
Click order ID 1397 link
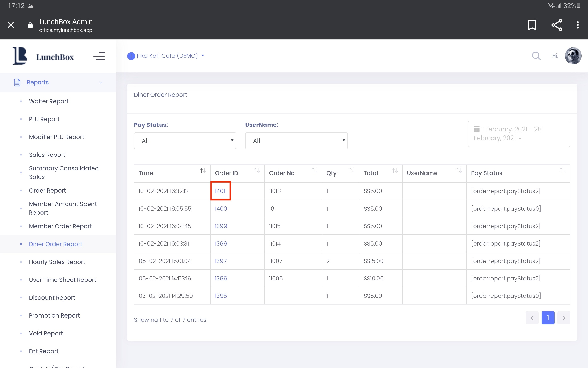[x=221, y=261]
